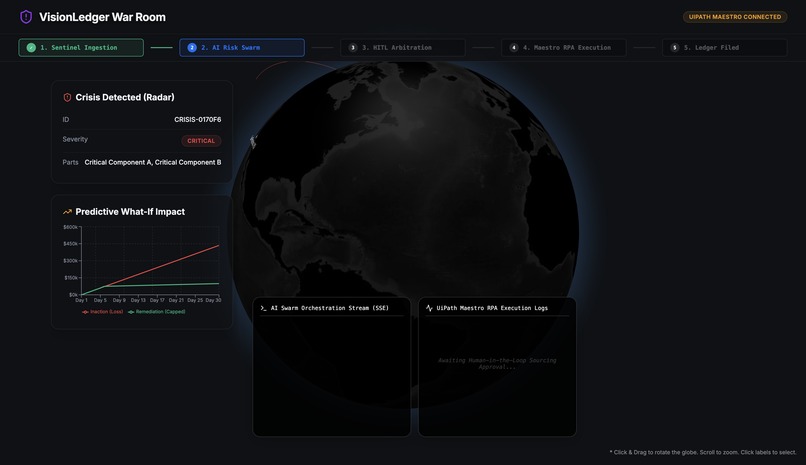Click the Severity label
This screenshot has width=806, height=465.
click(75, 139)
